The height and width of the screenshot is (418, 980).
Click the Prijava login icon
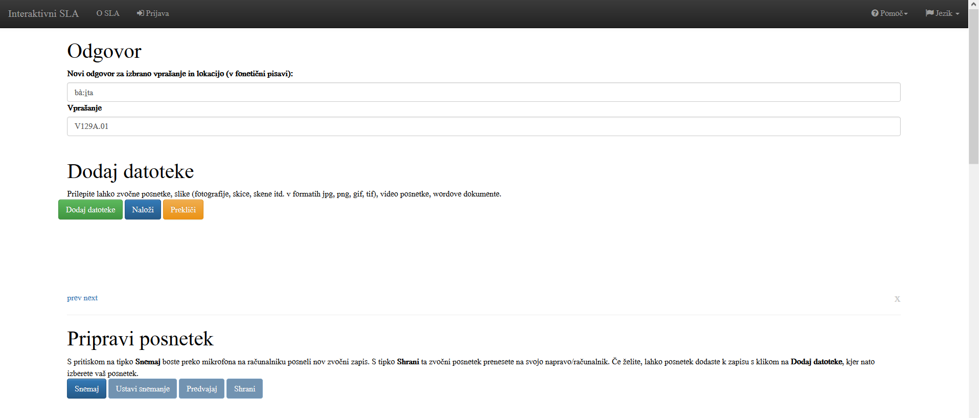140,13
